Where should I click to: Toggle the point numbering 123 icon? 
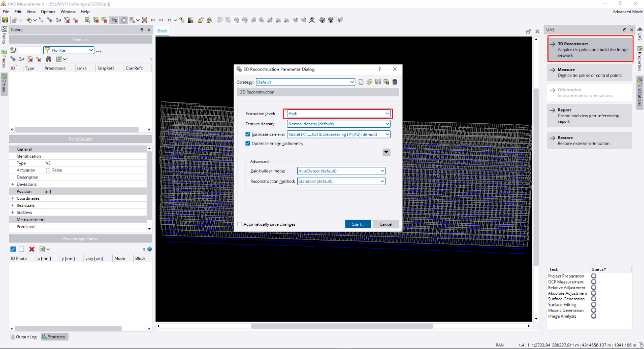click(x=114, y=20)
